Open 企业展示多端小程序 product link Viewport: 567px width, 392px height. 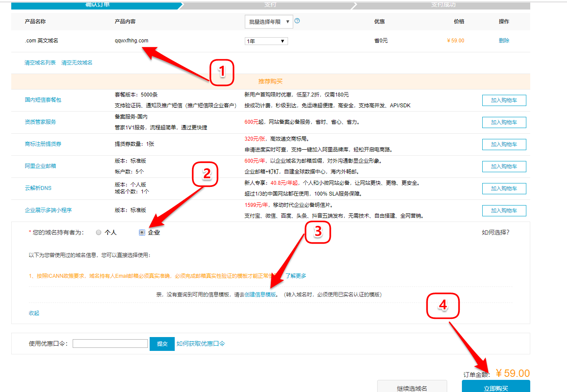(x=48, y=210)
